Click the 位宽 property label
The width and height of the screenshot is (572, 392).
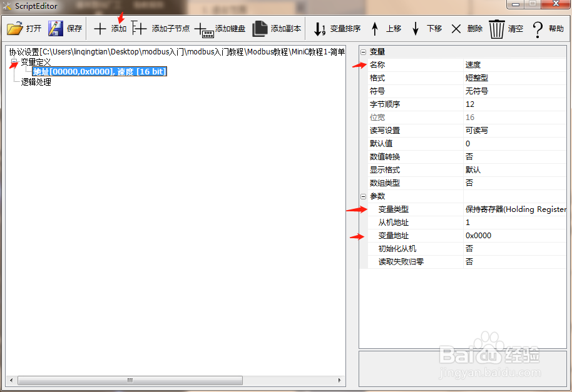click(377, 118)
